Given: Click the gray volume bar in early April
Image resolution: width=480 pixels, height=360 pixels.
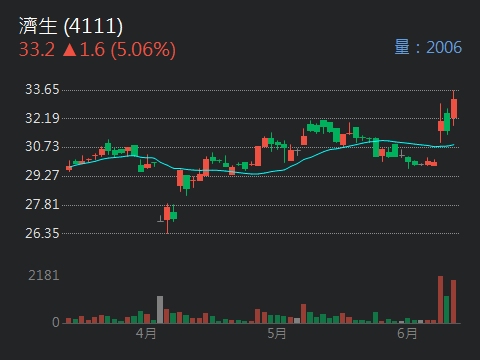Looking at the screenshot, I should 160,309.
